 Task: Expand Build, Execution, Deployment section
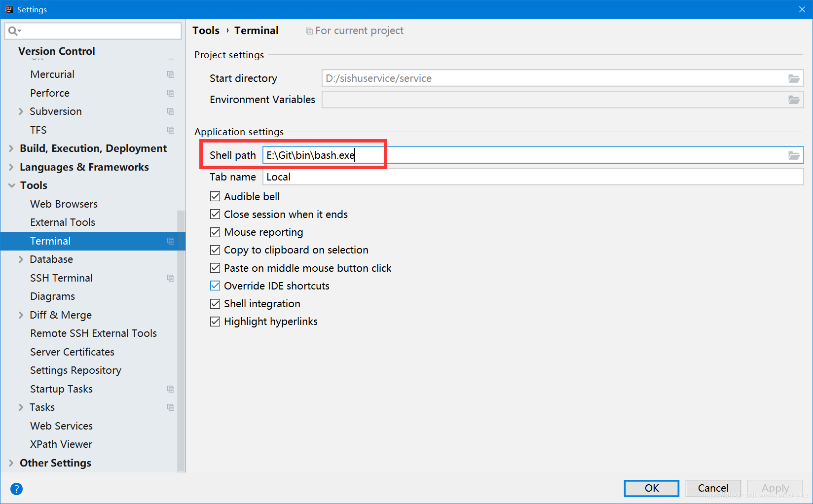[11, 148]
